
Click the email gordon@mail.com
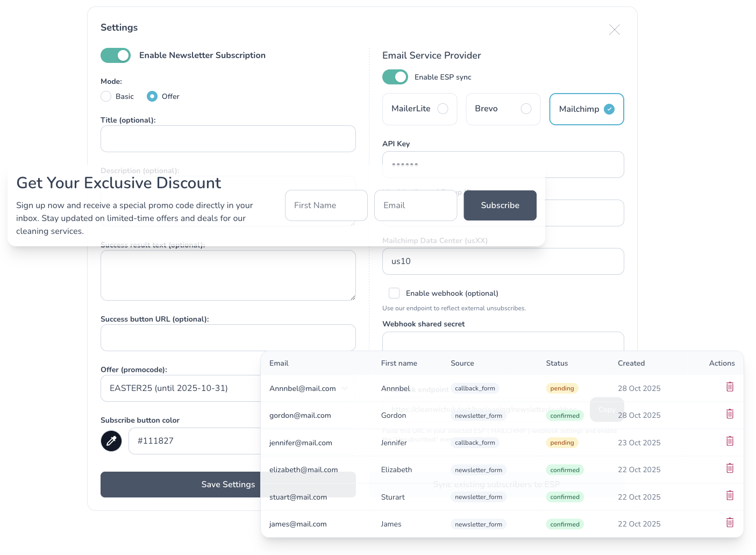point(300,416)
